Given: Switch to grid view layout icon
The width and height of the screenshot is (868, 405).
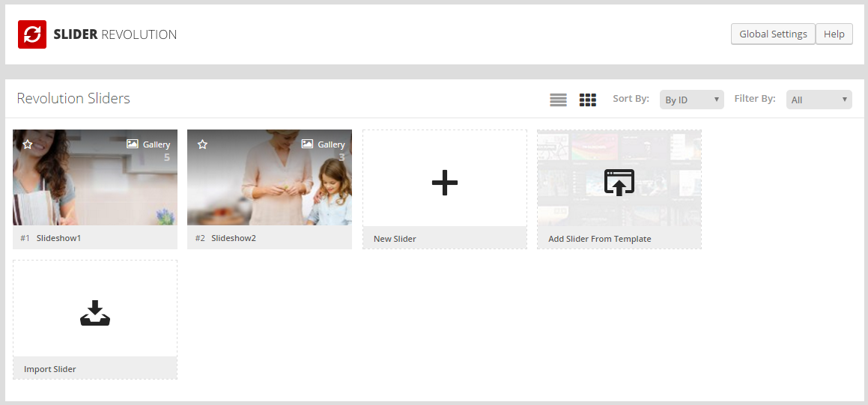Looking at the screenshot, I should [588, 100].
